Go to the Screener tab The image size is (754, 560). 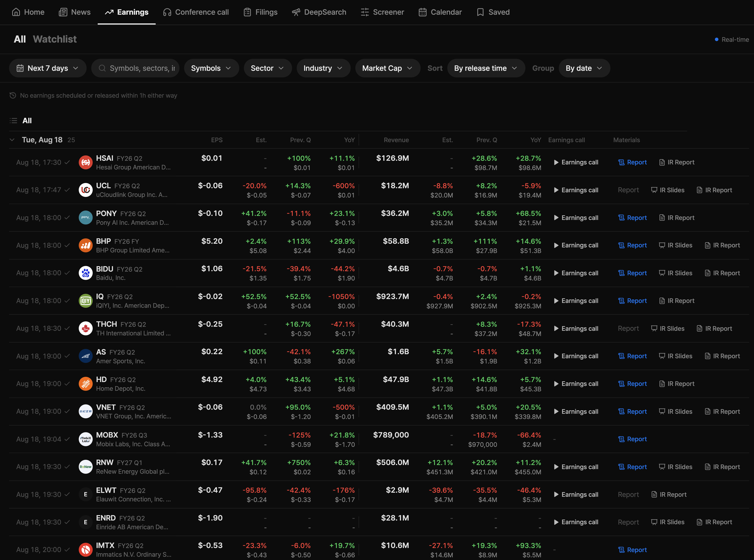click(x=383, y=12)
